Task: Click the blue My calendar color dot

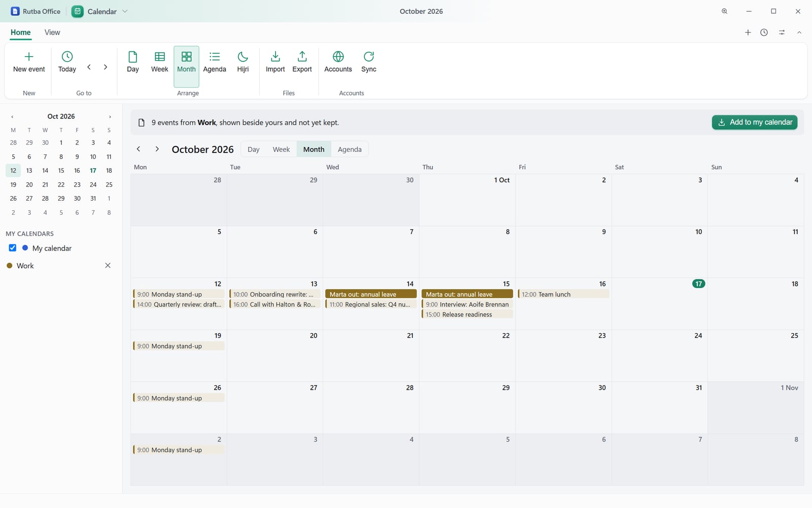Action: 25,248
